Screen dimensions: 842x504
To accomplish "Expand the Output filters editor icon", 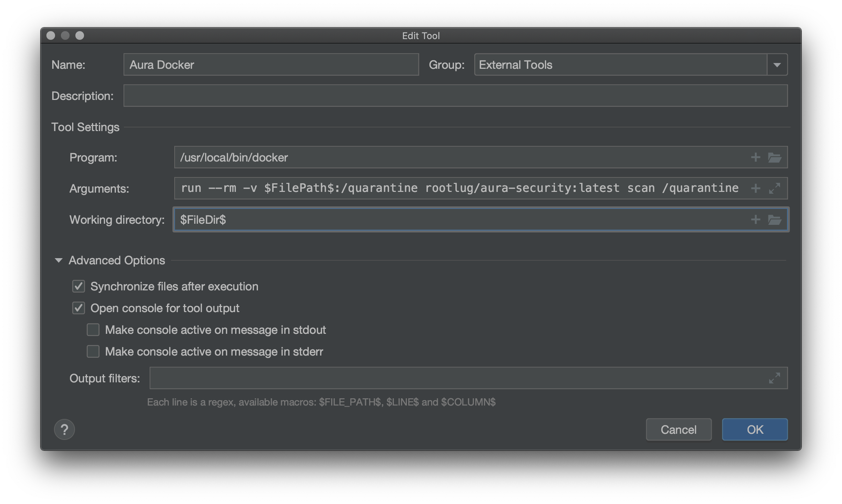I will click(x=775, y=378).
